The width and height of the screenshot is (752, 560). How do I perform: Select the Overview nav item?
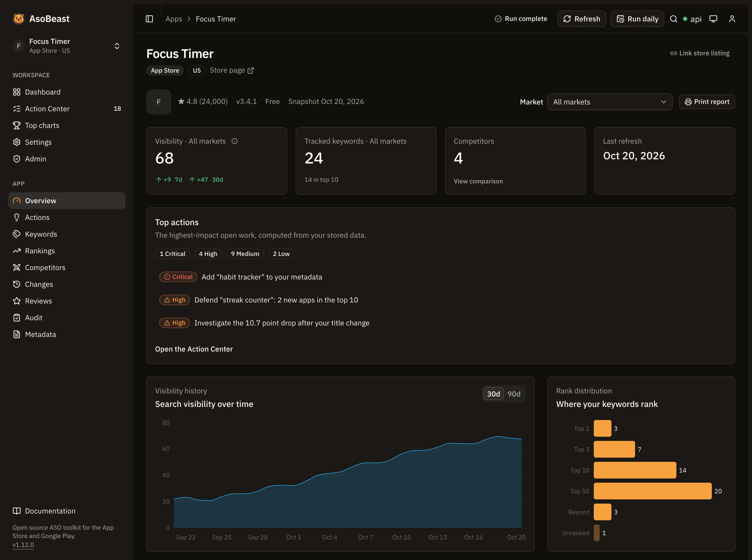(x=67, y=201)
